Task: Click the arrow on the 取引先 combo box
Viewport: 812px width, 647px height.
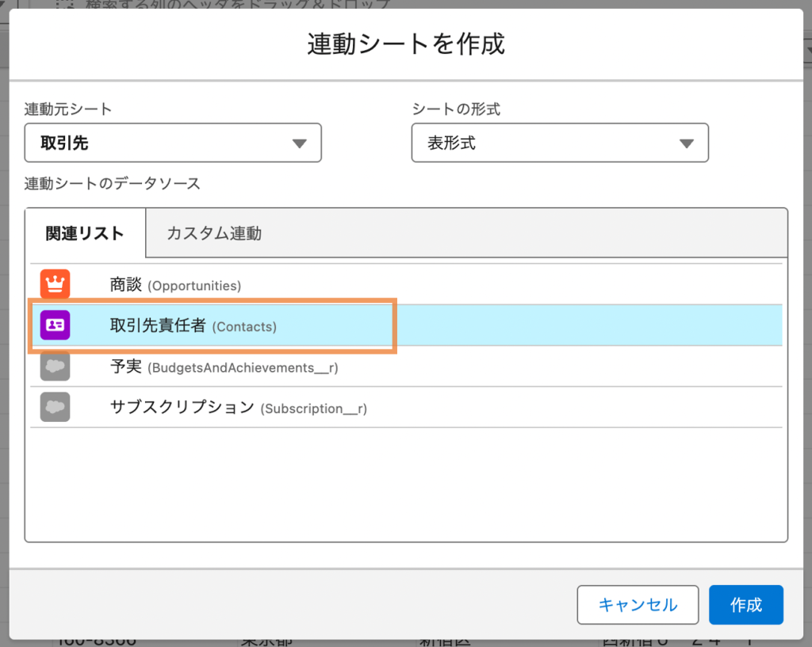Action: click(299, 144)
